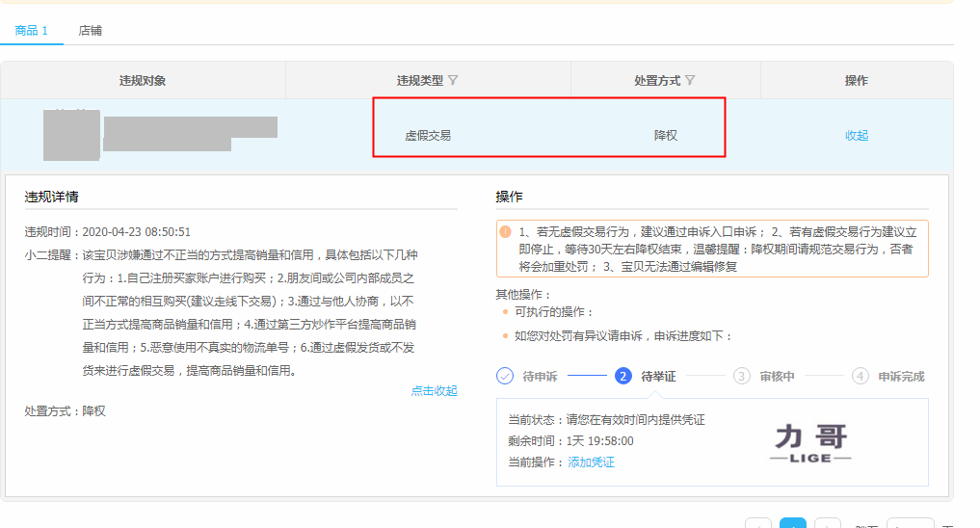Click the 如您对处罚有异议请申诉 bullet line

tap(623, 336)
